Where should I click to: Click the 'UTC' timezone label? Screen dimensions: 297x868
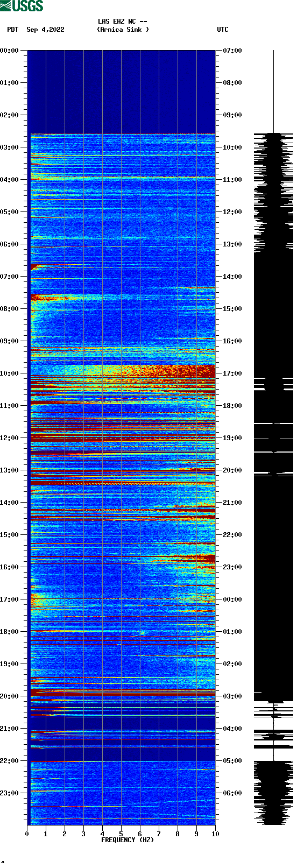(x=223, y=30)
